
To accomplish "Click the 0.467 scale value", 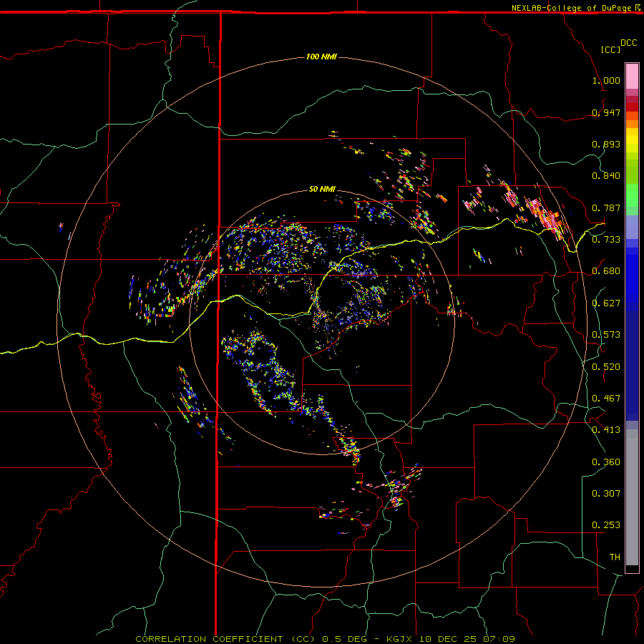I will (606, 399).
